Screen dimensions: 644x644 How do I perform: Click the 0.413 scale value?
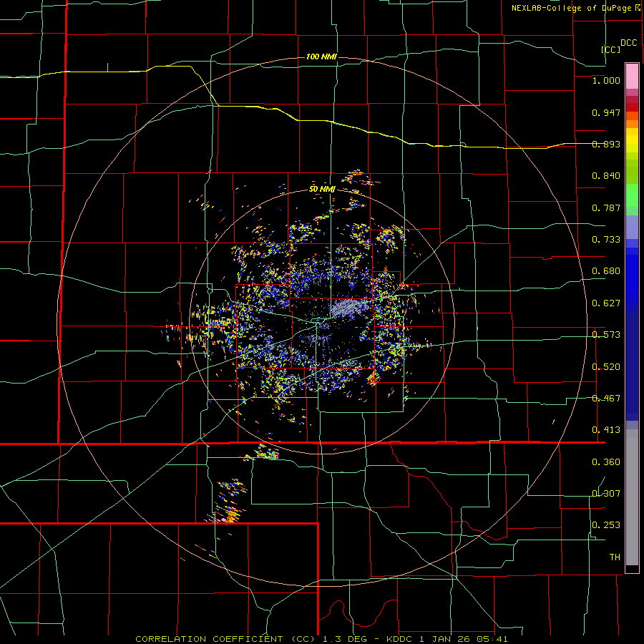(x=606, y=430)
